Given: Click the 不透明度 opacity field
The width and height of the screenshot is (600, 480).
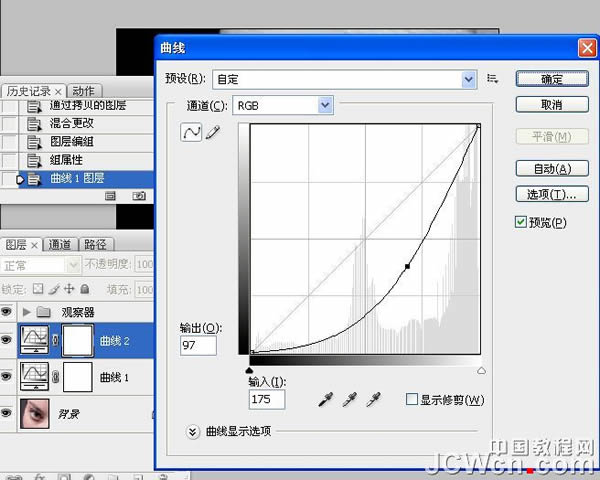Looking at the screenshot, I should [145, 264].
